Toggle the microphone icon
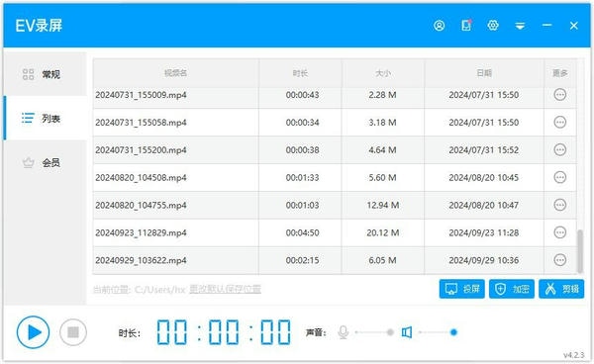 pos(344,332)
